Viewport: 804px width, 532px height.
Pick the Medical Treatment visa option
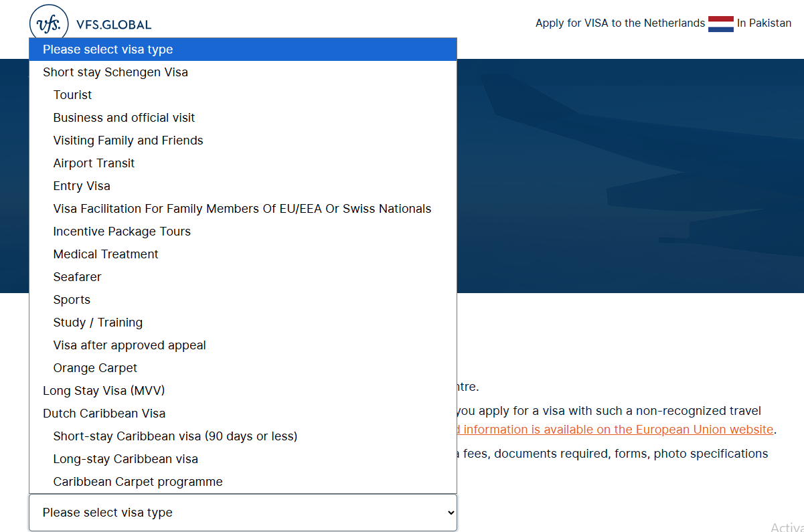pos(243,254)
